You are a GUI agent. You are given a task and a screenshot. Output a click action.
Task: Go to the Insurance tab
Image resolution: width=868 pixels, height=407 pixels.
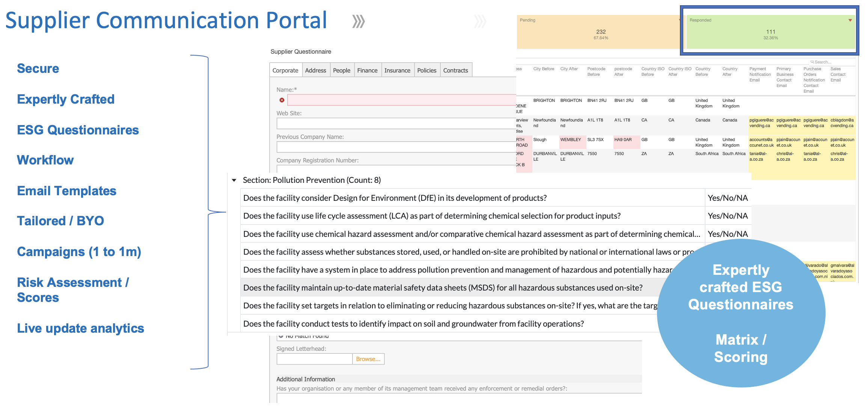tap(397, 70)
